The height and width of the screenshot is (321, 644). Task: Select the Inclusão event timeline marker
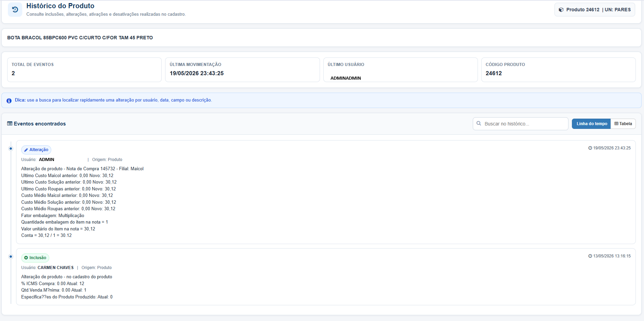(11, 256)
